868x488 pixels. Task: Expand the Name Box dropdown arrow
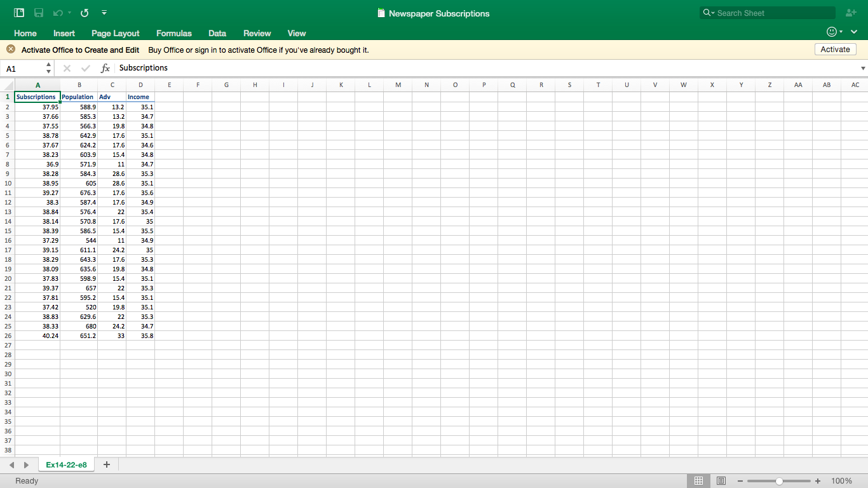48,67
